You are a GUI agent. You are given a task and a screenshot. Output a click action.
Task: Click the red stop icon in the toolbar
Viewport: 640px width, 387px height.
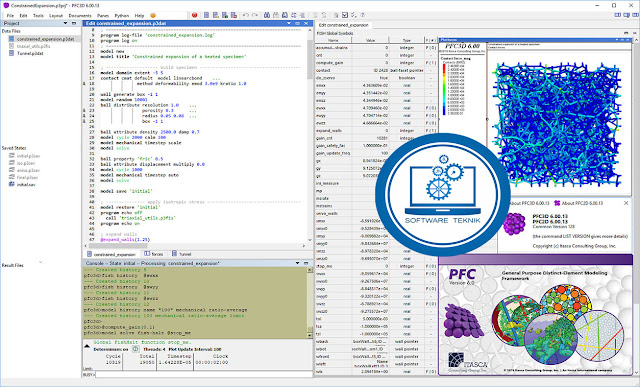pos(194,15)
